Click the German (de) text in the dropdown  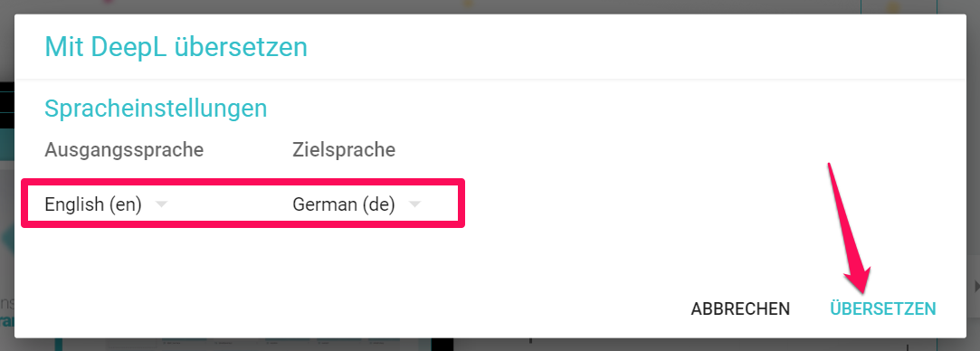344,204
